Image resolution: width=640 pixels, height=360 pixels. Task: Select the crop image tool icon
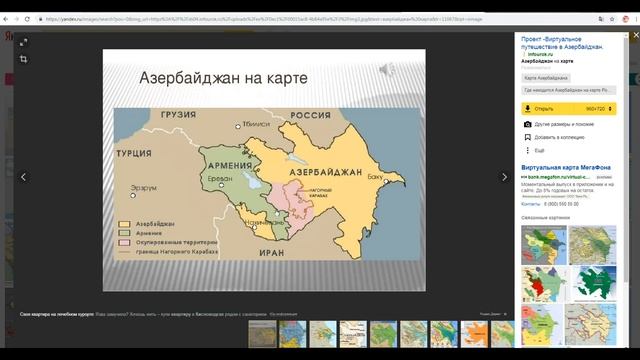tap(23, 59)
